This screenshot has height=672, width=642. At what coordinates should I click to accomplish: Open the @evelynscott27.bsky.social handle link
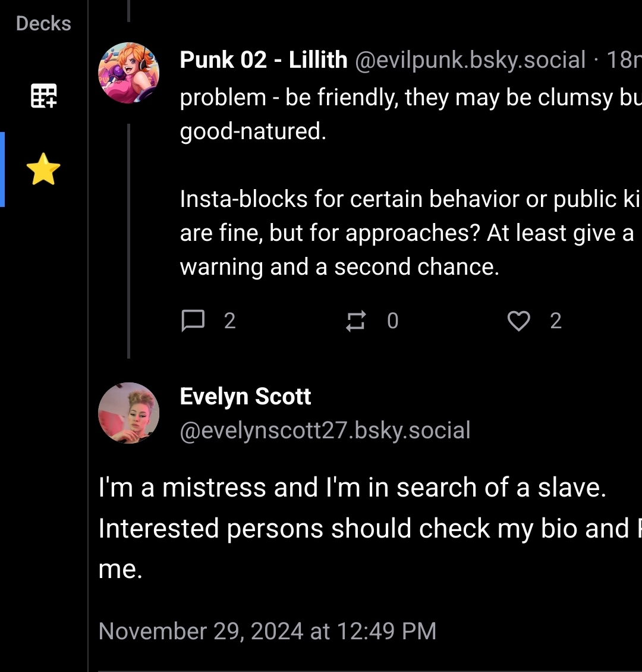coord(325,430)
